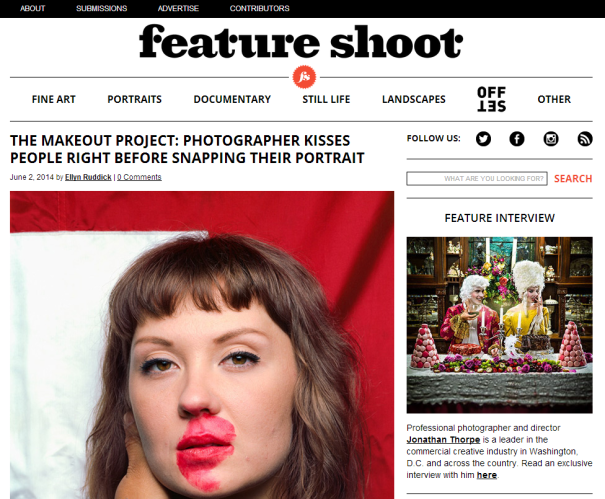Open the About page
605x499 pixels.
pyautogui.click(x=32, y=8)
